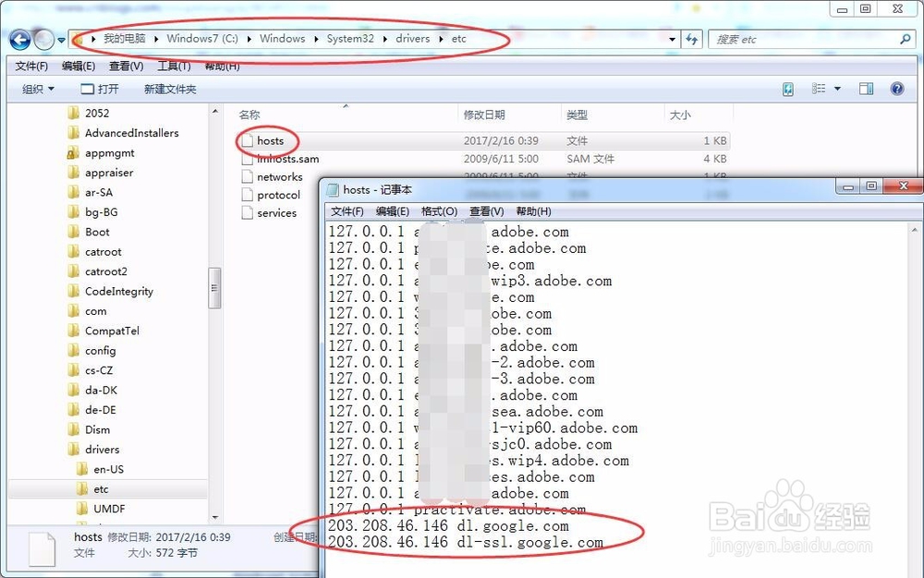
Task: Select the catroot2 folder in tree
Action: (105, 271)
